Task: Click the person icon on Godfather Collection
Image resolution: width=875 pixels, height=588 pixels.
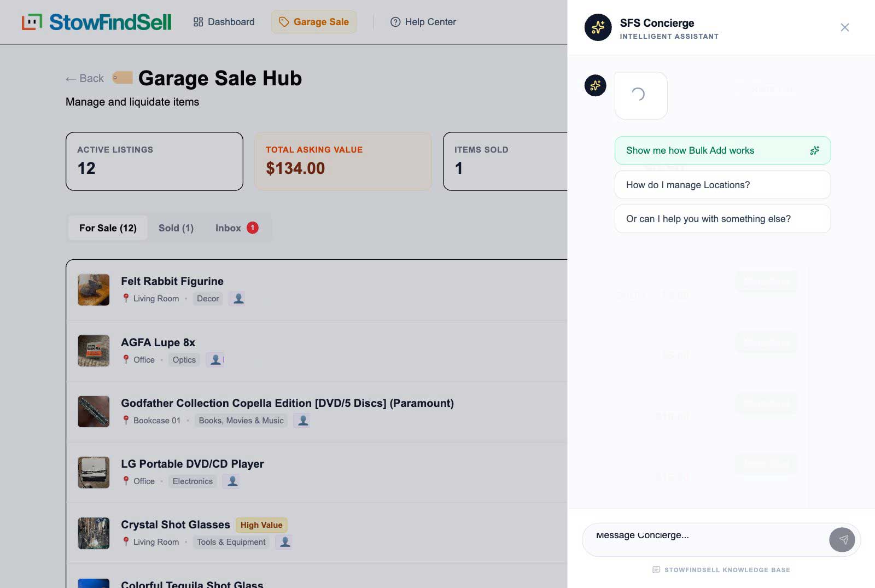Action: coord(303,421)
